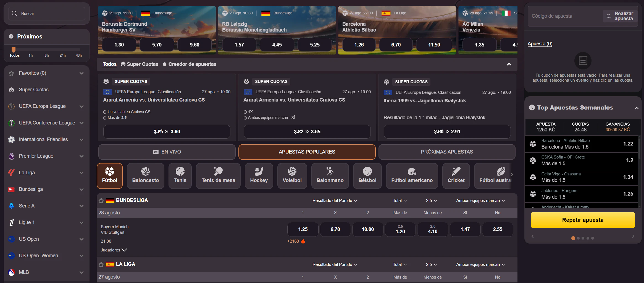Screen dimensions: 644x283
Task: Click Serie A logo icon
Action: coord(11,206)
